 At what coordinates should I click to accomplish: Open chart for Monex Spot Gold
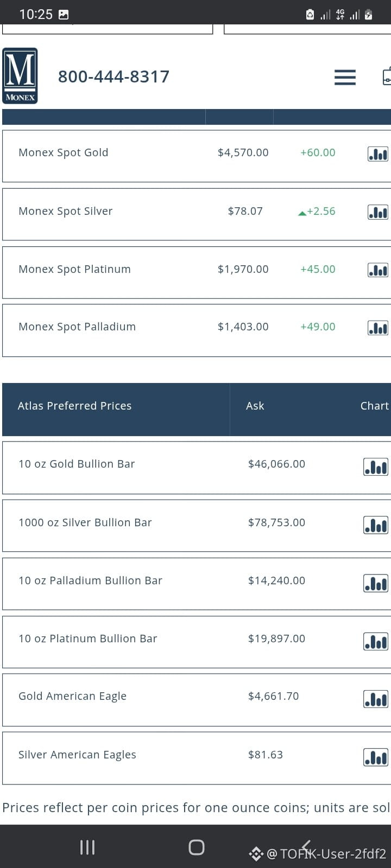click(x=378, y=154)
